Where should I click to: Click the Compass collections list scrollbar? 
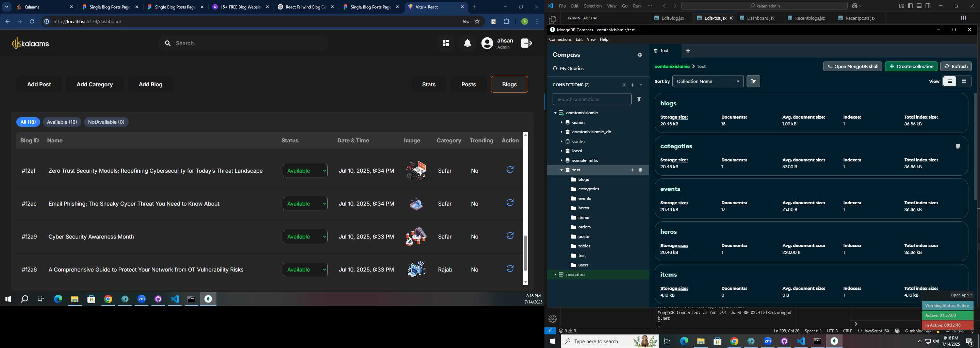[x=976, y=146]
